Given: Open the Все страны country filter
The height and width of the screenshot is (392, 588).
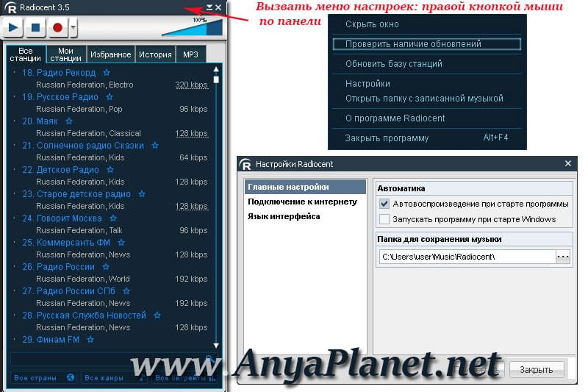Looking at the screenshot, I should [x=43, y=378].
